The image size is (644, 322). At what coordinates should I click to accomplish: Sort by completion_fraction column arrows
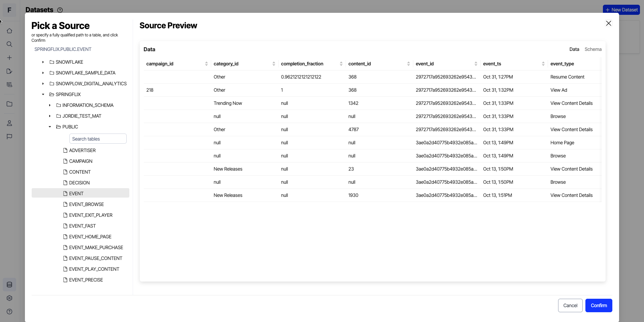pyautogui.click(x=341, y=64)
